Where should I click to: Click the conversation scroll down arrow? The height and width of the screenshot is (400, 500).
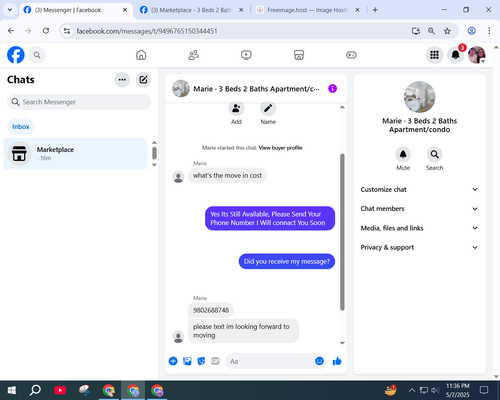point(342,343)
